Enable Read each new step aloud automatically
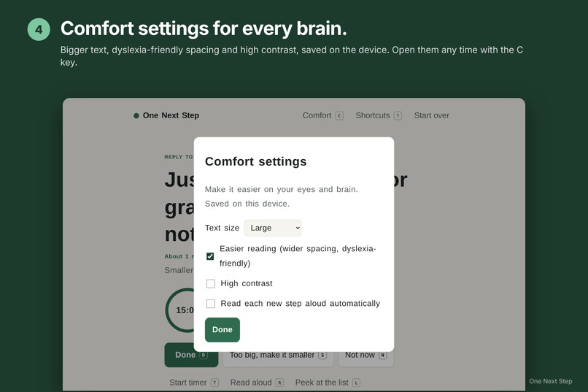The width and height of the screenshot is (588, 392). (211, 304)
